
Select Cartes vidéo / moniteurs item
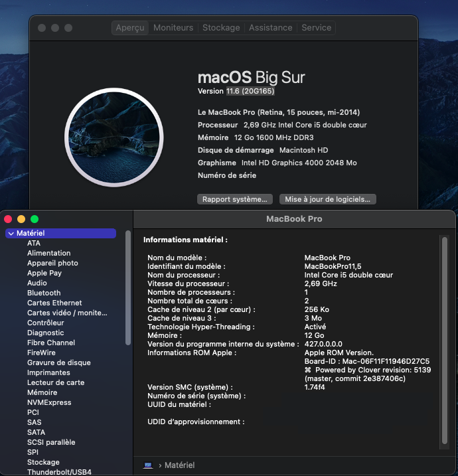tap(67, 313)
